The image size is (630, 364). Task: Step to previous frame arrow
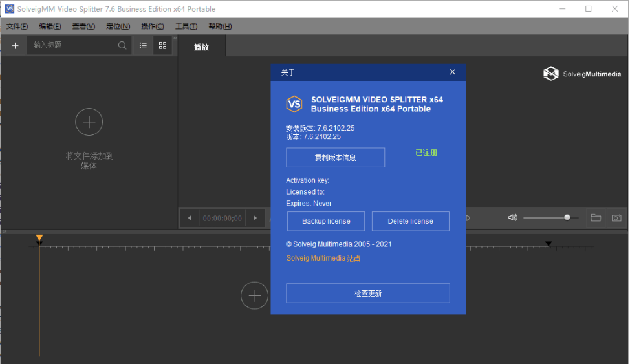point(189,219)
